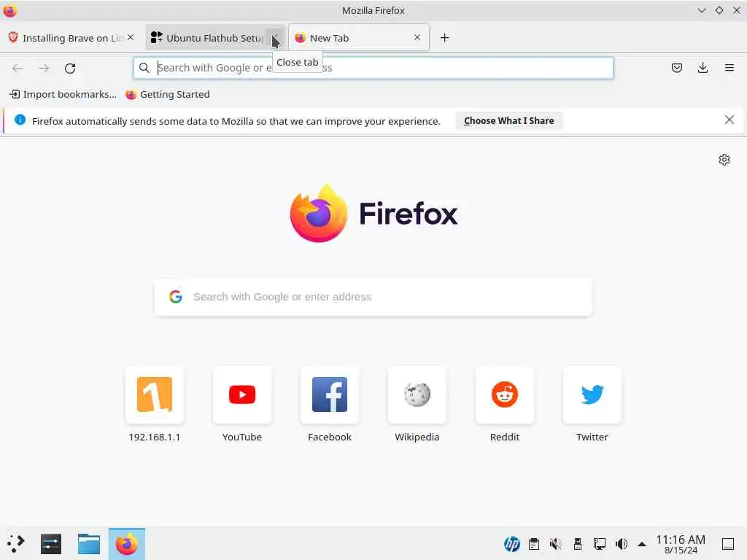The image size is (747, 560).
Task: Open the audio volume tray icon
Action: [622, 544]
